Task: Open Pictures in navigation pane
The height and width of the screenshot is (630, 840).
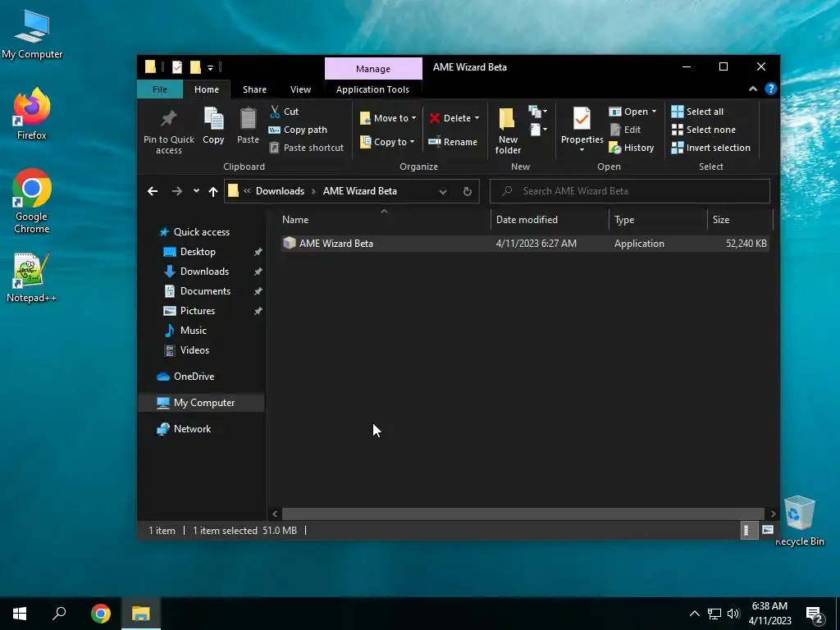Action: pyautogui.click(x=197, y=311)
